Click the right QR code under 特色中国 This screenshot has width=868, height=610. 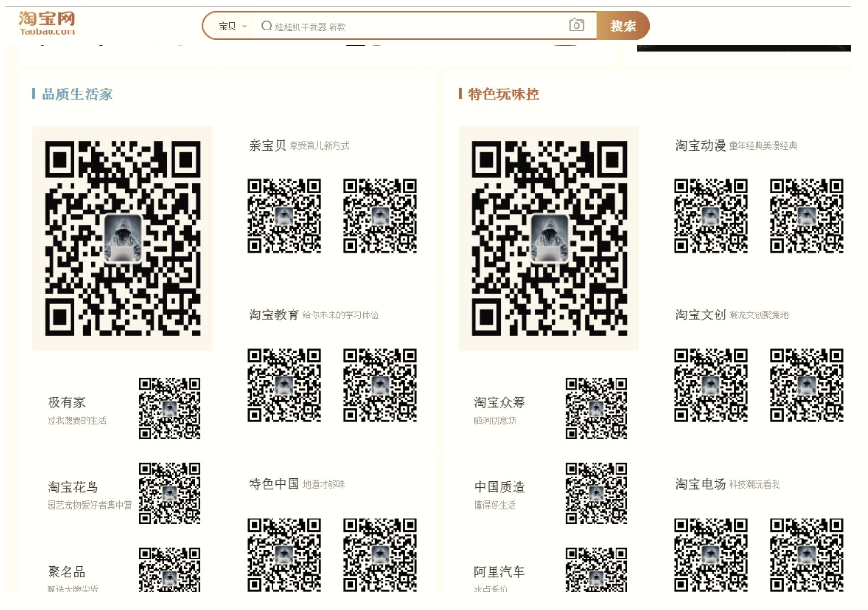(x=380, y=554)
